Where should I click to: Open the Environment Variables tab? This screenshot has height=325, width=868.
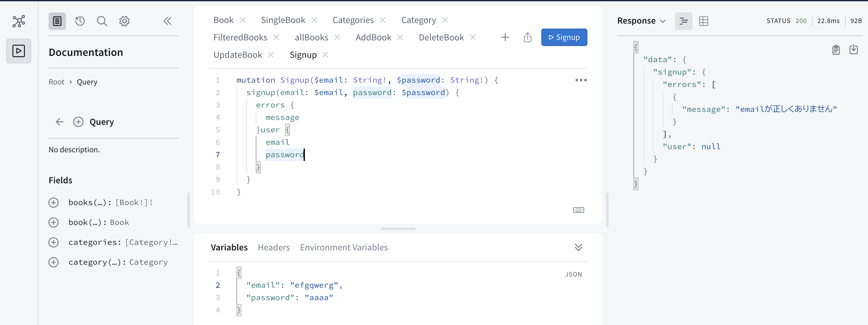pyautogui.click(x=344, y=247)
